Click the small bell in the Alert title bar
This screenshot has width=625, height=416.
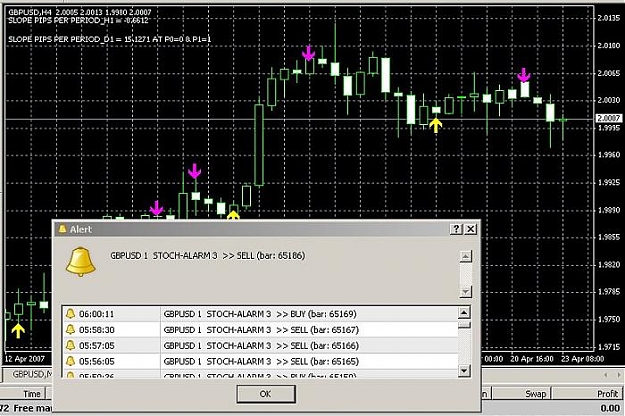click(x=63, y=229)
